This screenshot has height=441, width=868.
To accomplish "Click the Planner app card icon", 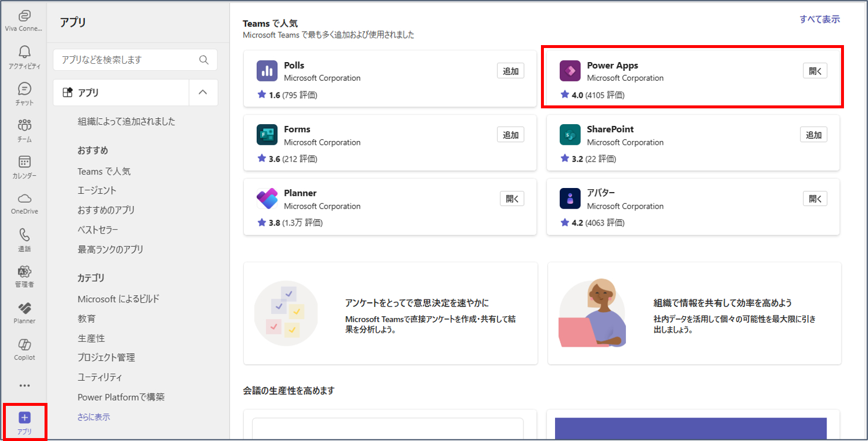I will [x=267, y=199].
